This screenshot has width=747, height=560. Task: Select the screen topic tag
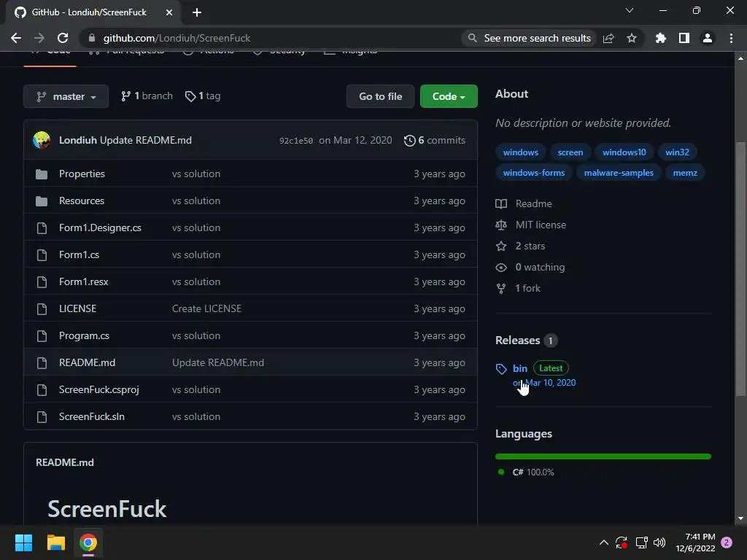click(570, 152)
